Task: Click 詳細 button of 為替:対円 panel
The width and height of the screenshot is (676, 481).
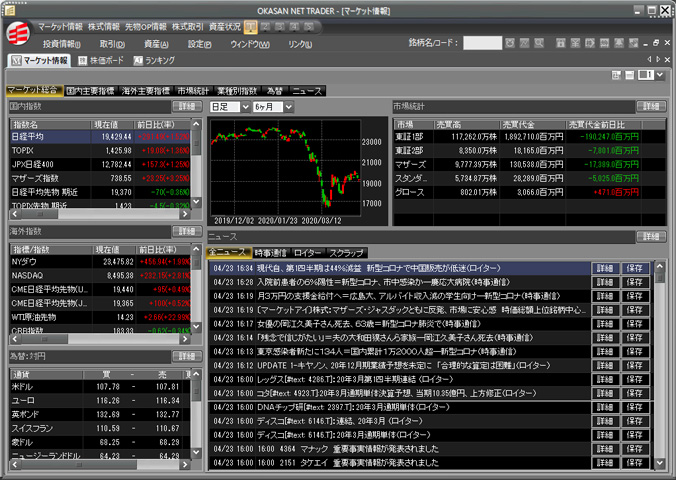Action: click(x=187, y=356)
